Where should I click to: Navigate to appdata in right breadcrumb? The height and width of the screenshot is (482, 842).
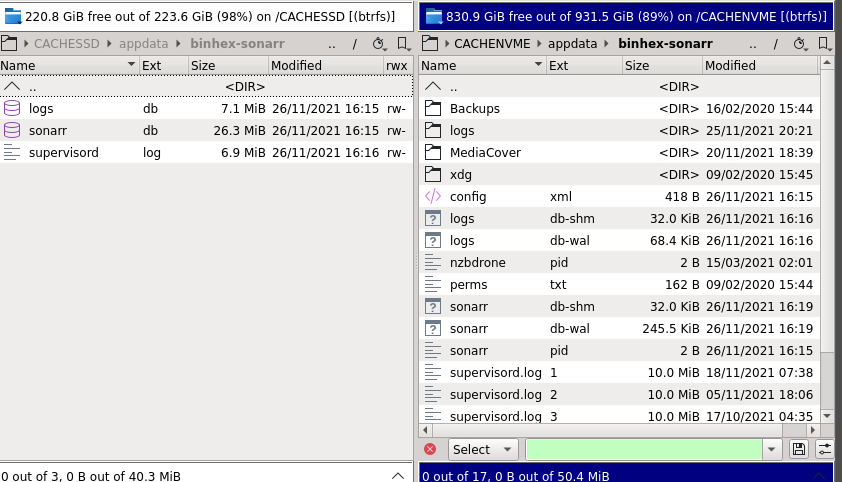click(572, 43)
